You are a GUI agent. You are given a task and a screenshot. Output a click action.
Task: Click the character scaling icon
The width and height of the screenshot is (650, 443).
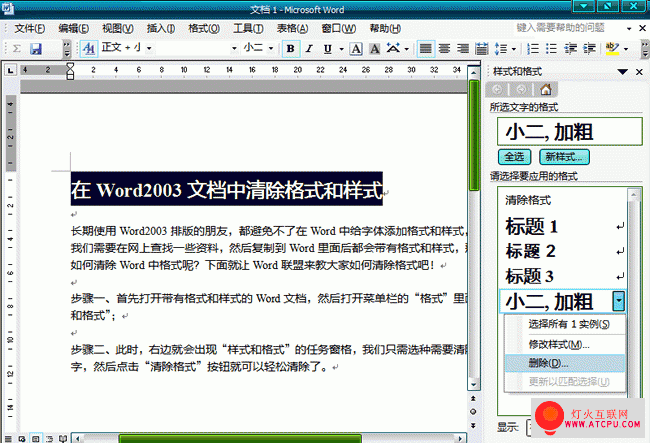[393, 48]
